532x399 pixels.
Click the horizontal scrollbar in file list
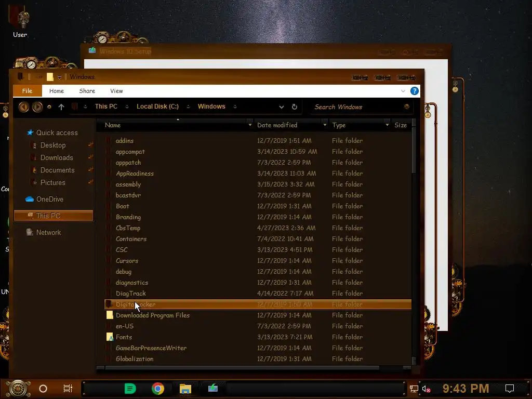tap(242, 368)
